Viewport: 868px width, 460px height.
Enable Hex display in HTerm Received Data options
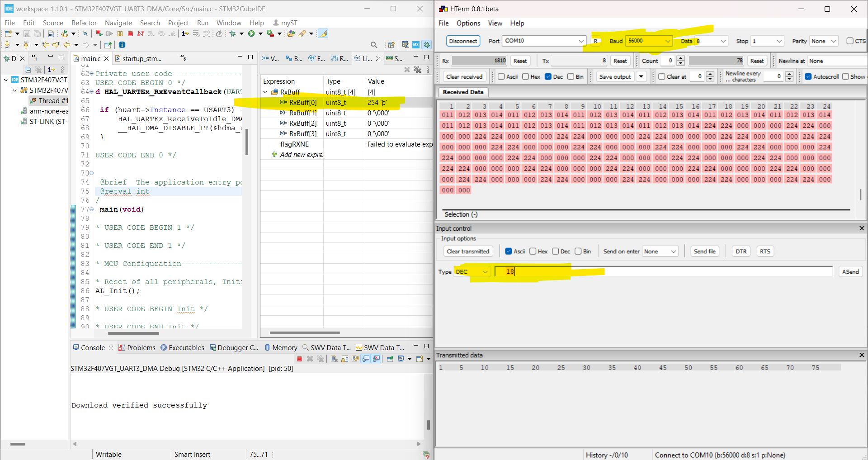526,76
